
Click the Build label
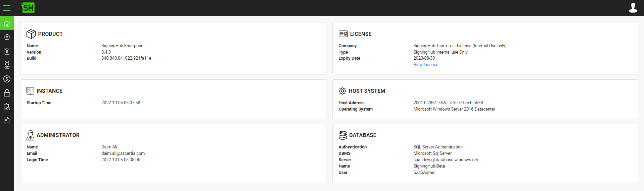pyautogui.click(x=32, y=58)
